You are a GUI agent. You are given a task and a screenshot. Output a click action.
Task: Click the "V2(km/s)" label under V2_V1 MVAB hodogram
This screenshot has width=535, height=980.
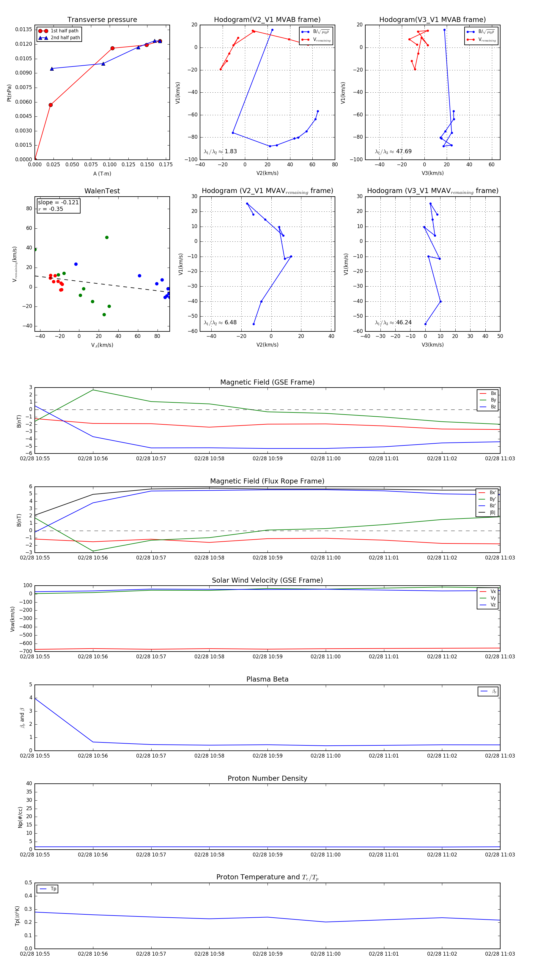coord(267,173)
